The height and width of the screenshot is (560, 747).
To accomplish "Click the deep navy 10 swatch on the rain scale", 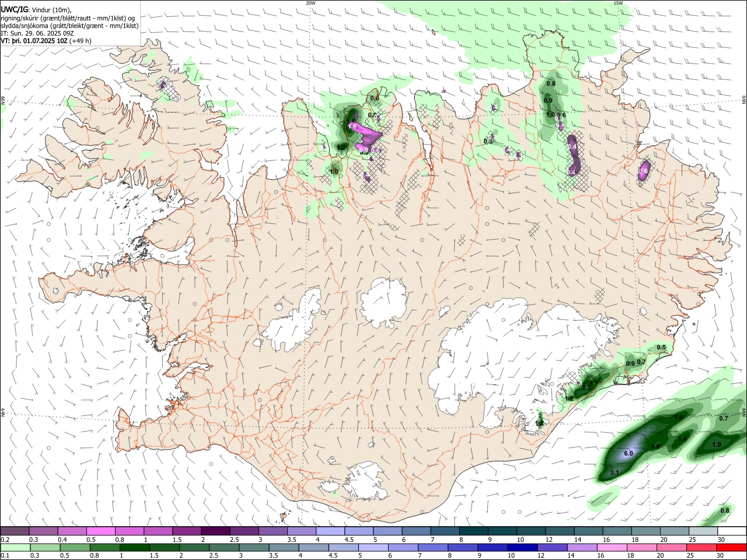I will (x=522, y=548).
